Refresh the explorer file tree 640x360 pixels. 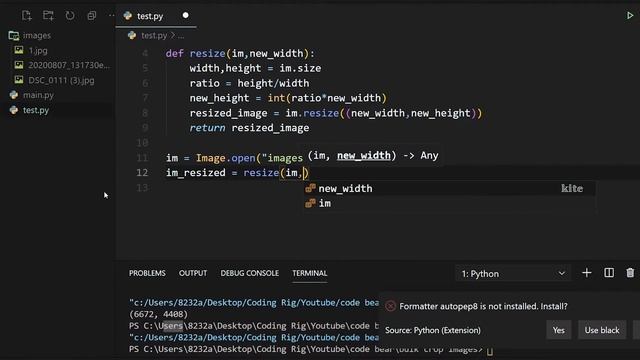[x=70, y=16]
